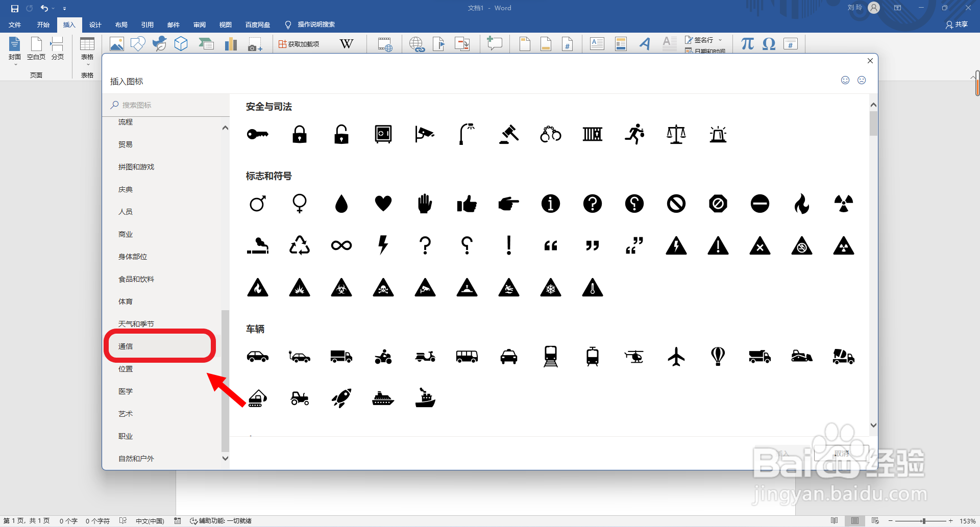This screenshot has height=527, width=980.
Task: Select the tractor icon
Action: 300,398
